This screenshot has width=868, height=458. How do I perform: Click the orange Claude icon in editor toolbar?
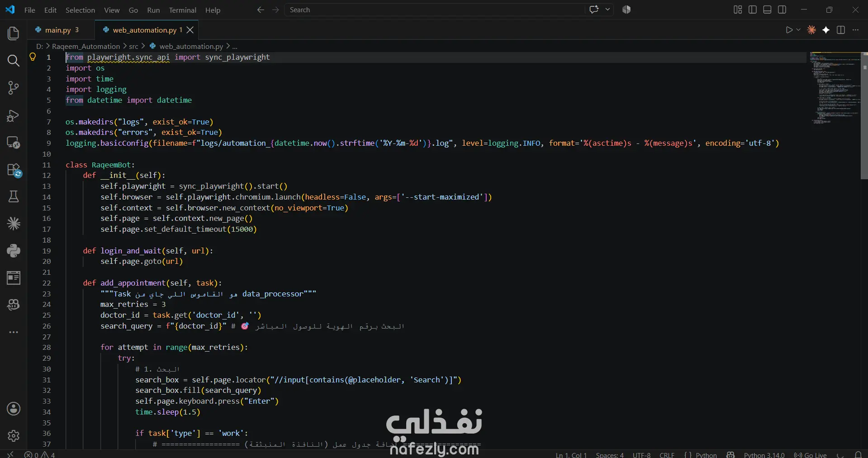tap(811, 30)
